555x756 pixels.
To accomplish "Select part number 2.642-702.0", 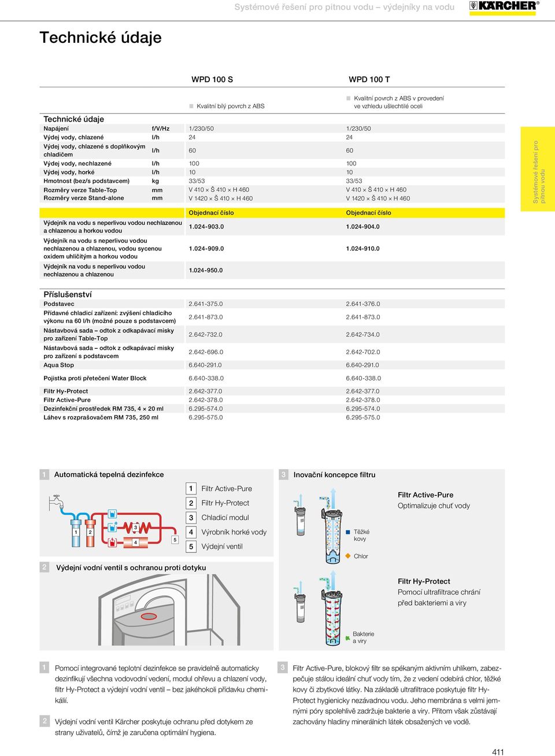I will 363,352.
